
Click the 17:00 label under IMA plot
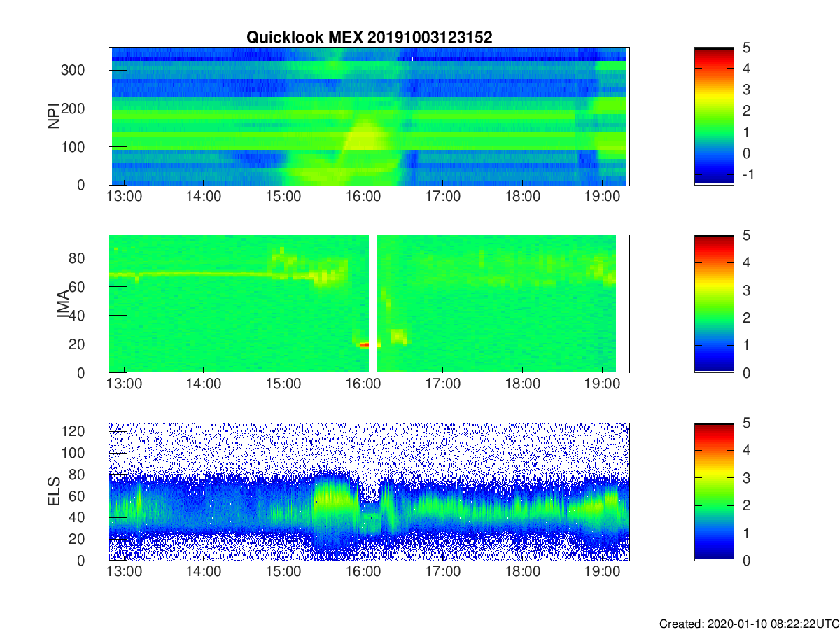tap(443, 384)
